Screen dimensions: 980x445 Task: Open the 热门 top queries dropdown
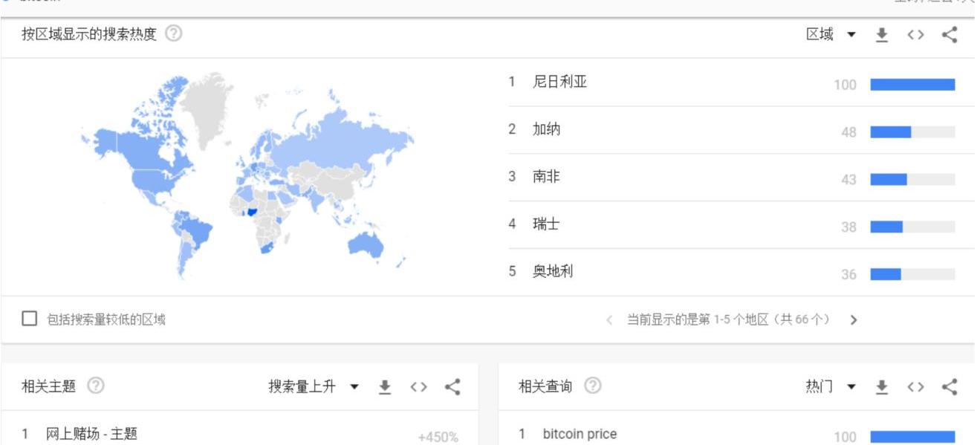(831, 386)
